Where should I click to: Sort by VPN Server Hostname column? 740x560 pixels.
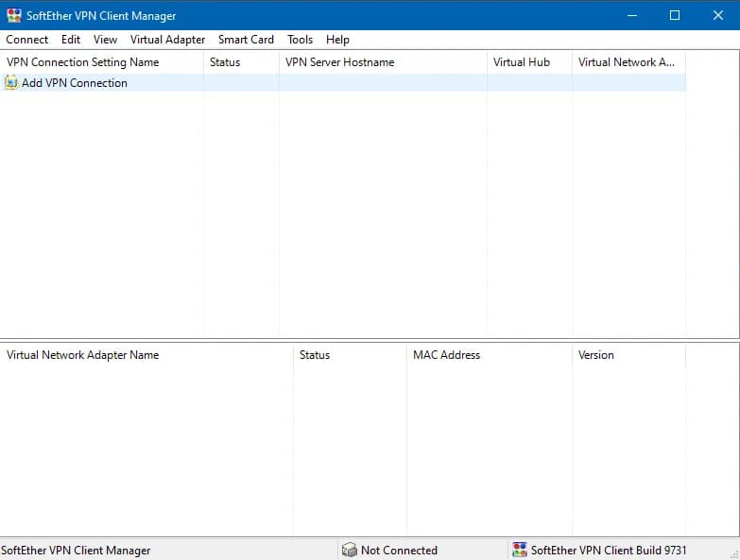point(383,62)
